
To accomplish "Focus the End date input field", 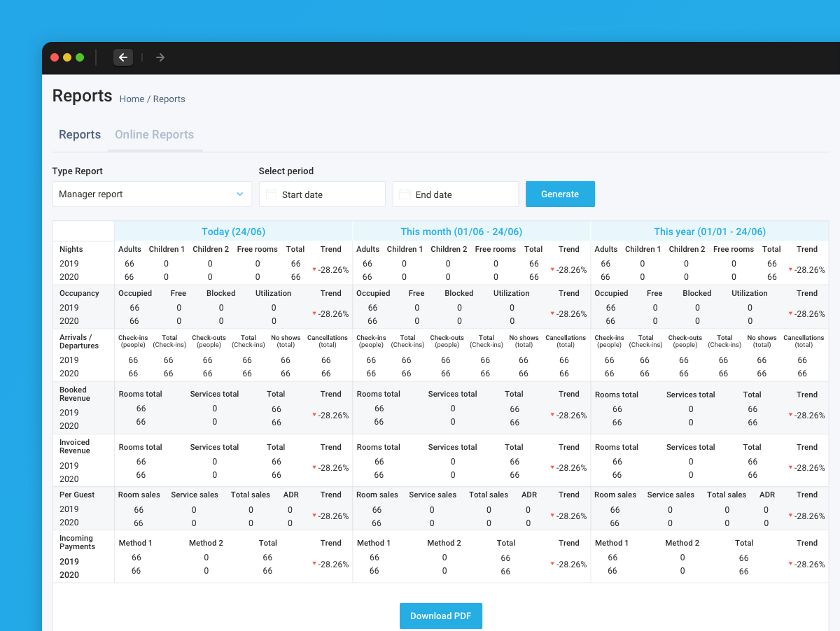I will pos(462,194).
